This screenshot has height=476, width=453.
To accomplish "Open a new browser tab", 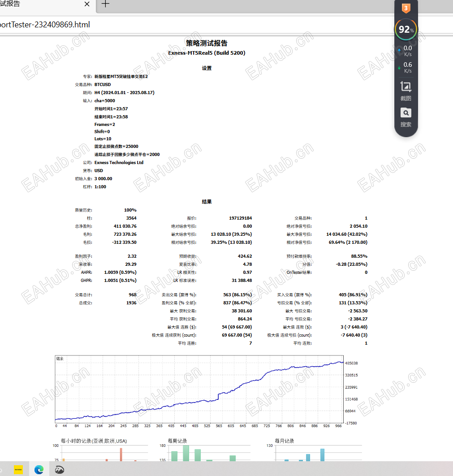I will (105, 4).
